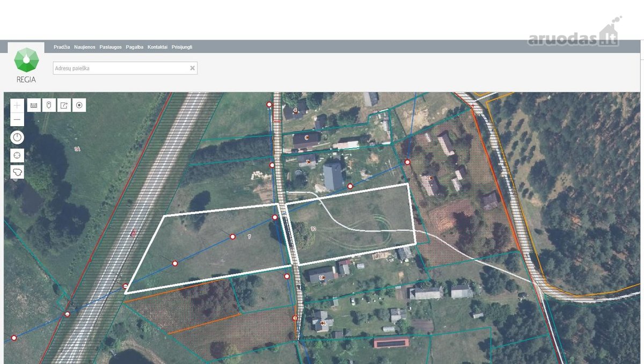Click Prisijungti to log in
The image size is (644, 364).
click(x=182, y=47)
